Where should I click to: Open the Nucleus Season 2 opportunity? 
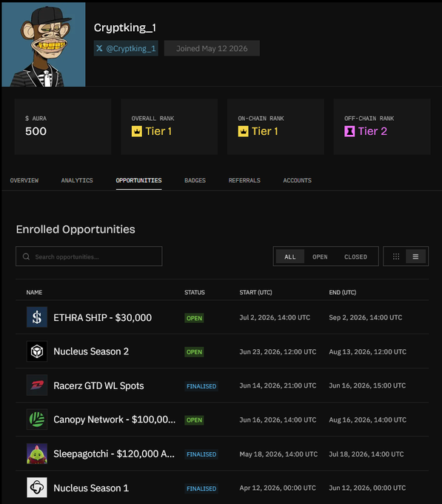91,351
